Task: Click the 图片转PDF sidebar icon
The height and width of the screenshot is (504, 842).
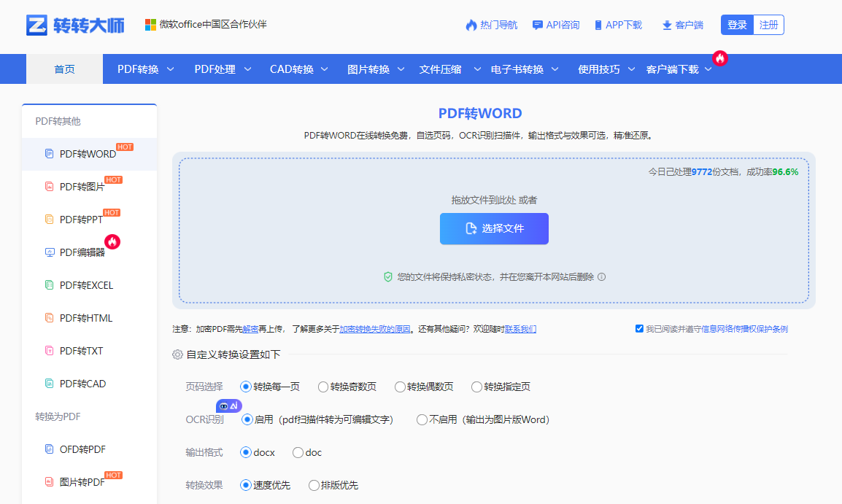Action: (x=50, y=481)
